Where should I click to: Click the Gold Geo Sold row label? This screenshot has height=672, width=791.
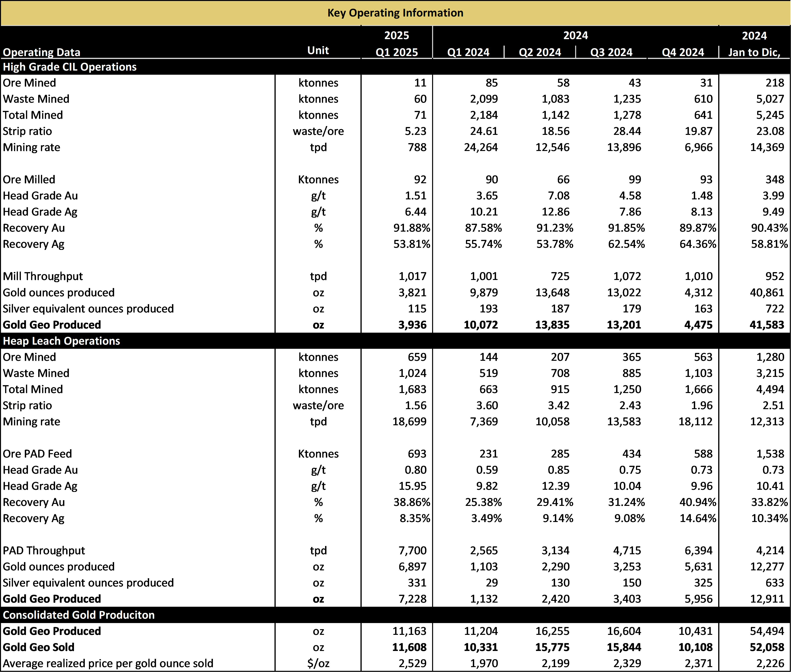(x=38, y=647)
